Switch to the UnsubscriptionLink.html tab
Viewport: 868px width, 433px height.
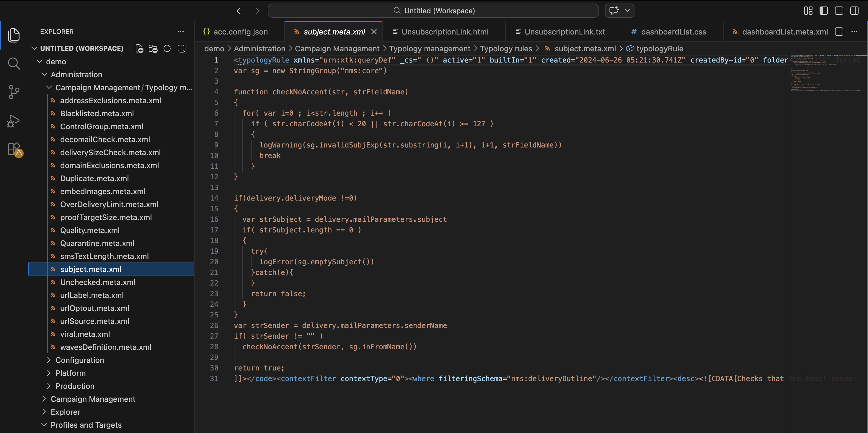coord(444,32)
